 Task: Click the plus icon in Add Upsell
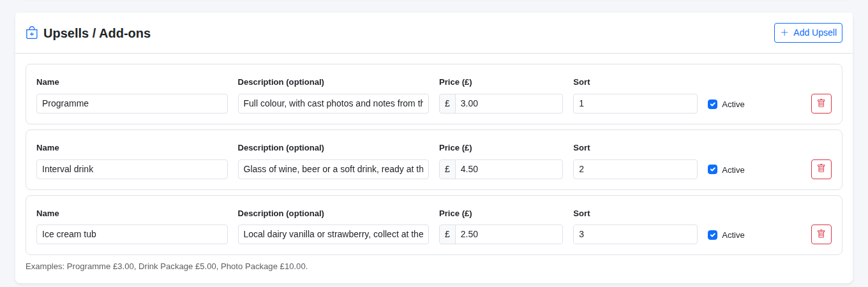pos(784,33)
